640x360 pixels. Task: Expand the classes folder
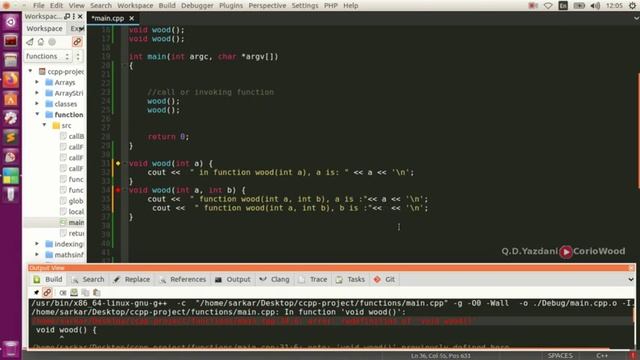(x=37, y=104)
